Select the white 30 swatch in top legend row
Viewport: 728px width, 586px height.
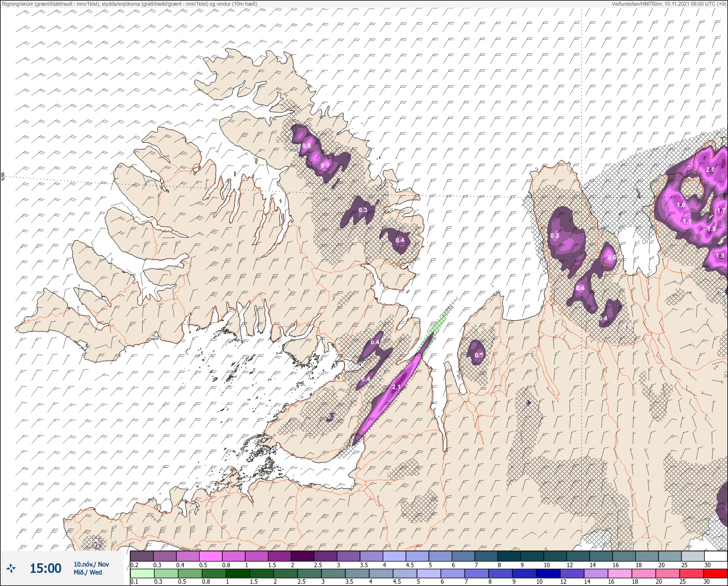715,556
